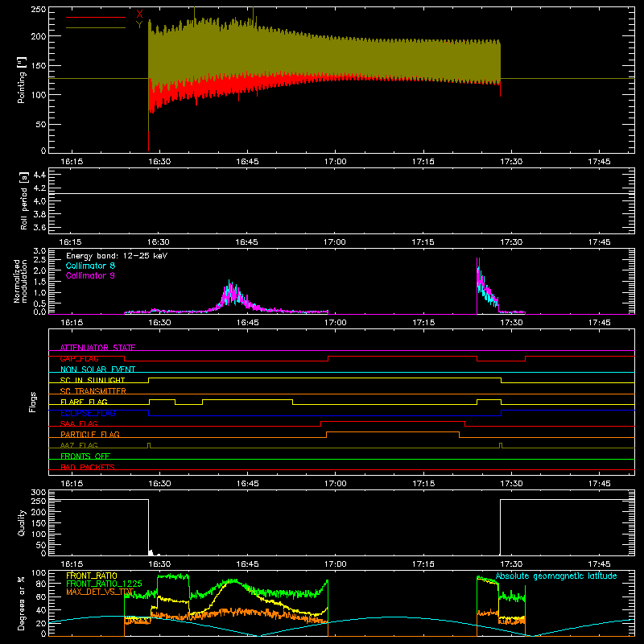This screenshot has width=644, height=644.
Task: Click the 250 tick on Pointing axis
Action: pos(38,10)
